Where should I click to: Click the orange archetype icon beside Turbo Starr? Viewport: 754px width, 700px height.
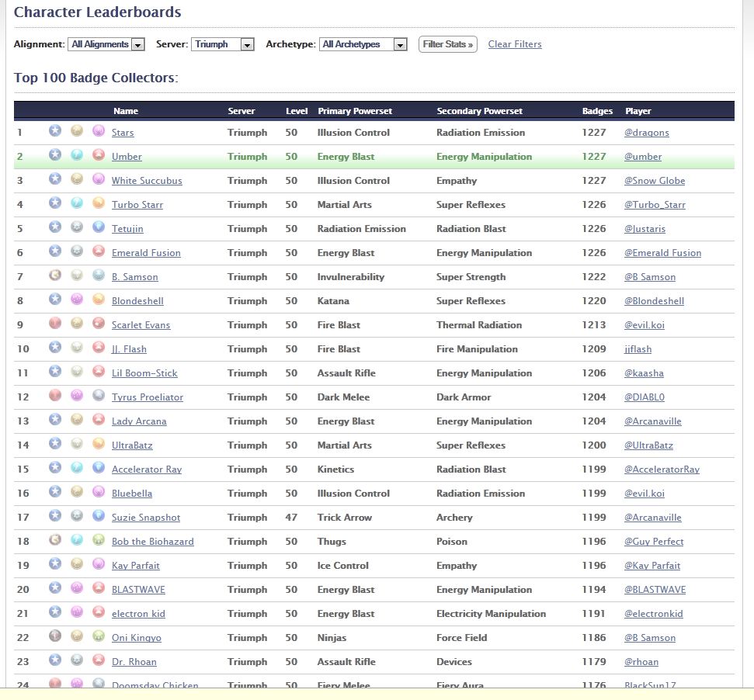99,204
